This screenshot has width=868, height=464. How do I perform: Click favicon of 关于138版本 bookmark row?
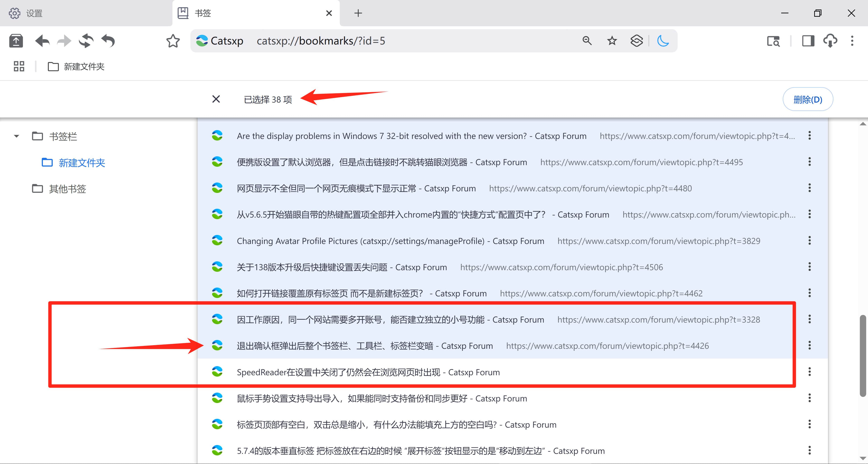[217, 267]
